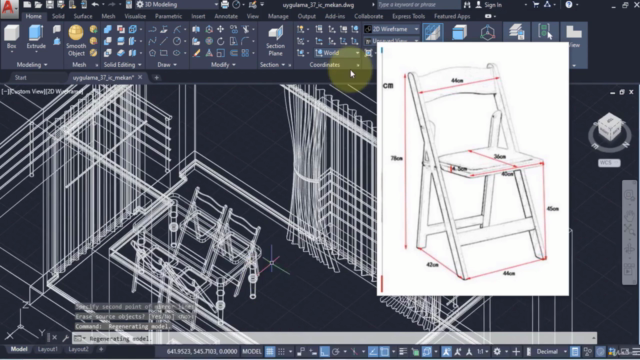The width and height of the screenshot is (640, 360).
Task: Click the Customization gear in status bar
Action: (497, 351)
